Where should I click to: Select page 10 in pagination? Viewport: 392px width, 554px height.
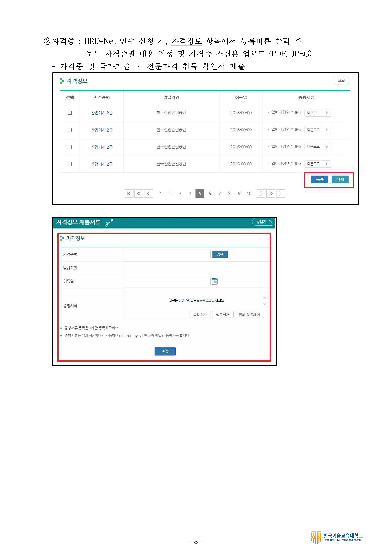click(x=249, y=194)
